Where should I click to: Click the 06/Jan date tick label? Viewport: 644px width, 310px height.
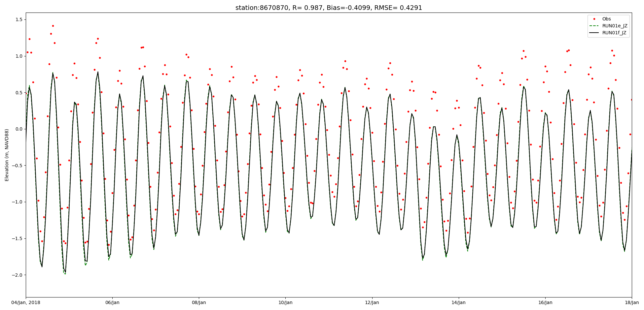tap(112, 302)
